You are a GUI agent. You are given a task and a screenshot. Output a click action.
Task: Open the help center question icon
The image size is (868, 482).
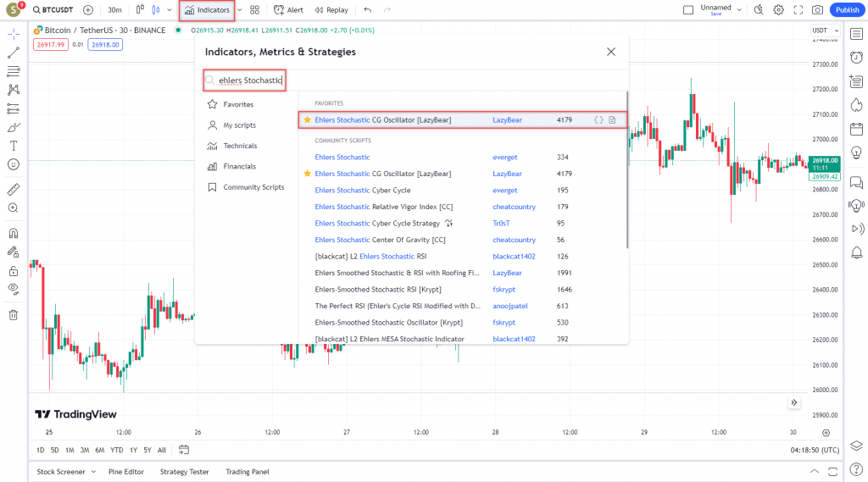(x=856, y=470)
